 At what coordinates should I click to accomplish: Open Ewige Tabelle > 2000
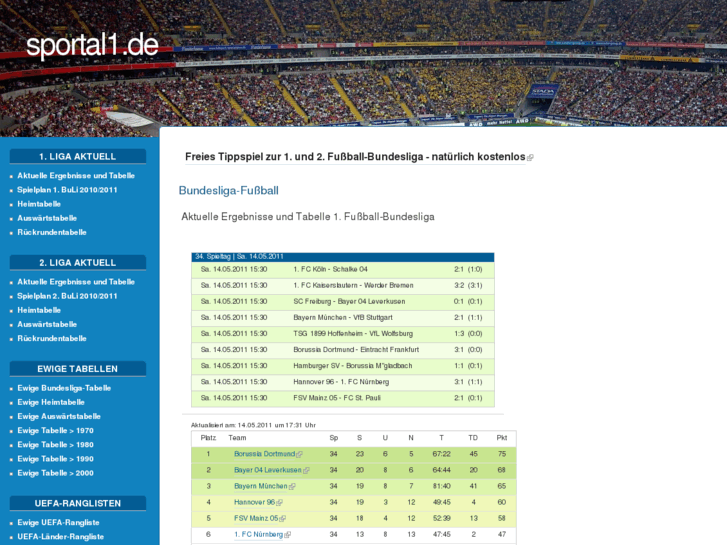(x=55, y=473)
